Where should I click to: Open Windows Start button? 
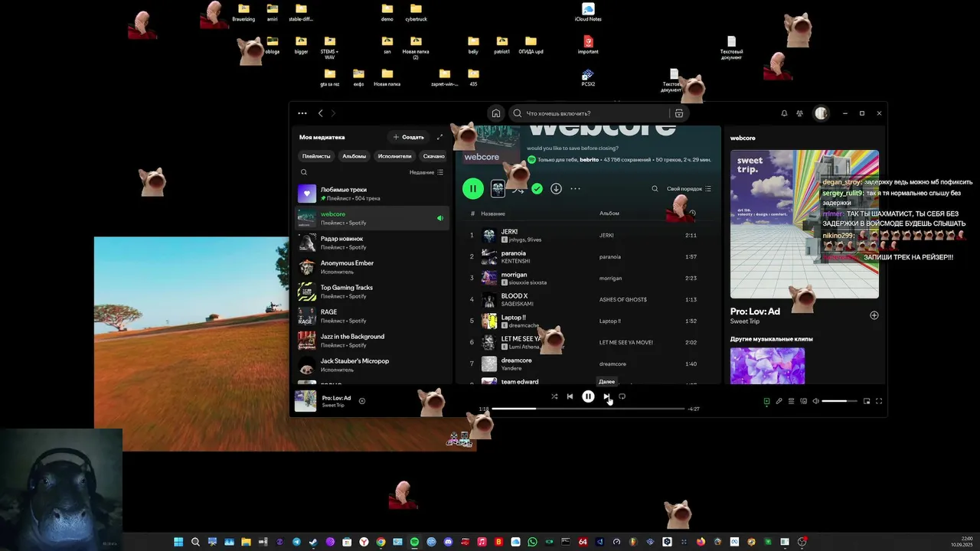(x=178, y=542)
